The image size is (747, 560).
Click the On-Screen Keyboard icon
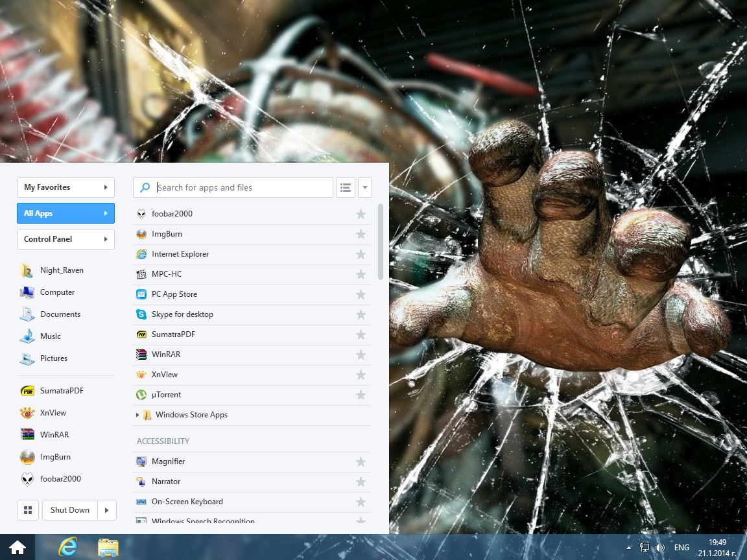click(x=141, y=502)
